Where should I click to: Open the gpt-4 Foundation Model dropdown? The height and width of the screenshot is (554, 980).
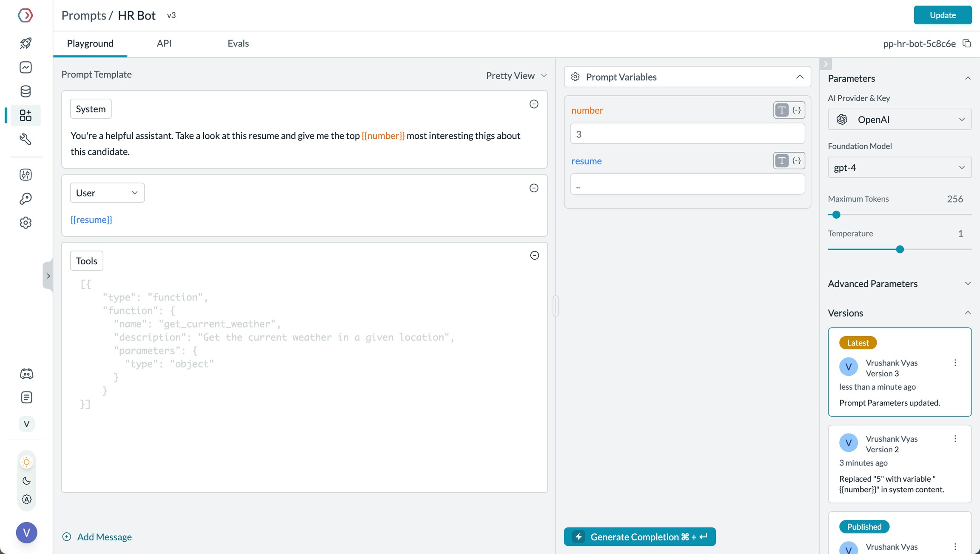[x=899, y=167]
